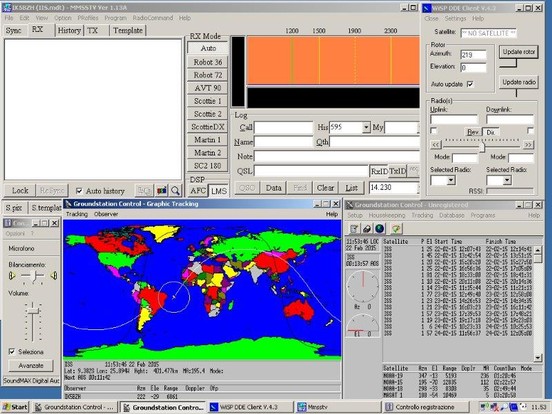
Task: Click the WISP DDE Client title bar icon
Action: tap(427, 8)
